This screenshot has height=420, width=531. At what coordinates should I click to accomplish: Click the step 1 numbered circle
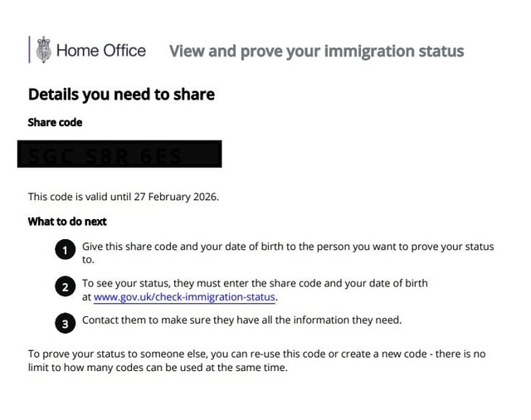[66, 248]
